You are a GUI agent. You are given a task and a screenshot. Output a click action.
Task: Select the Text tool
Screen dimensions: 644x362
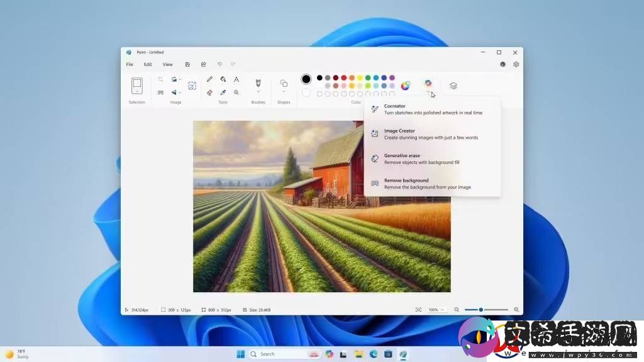coord(236,79)
